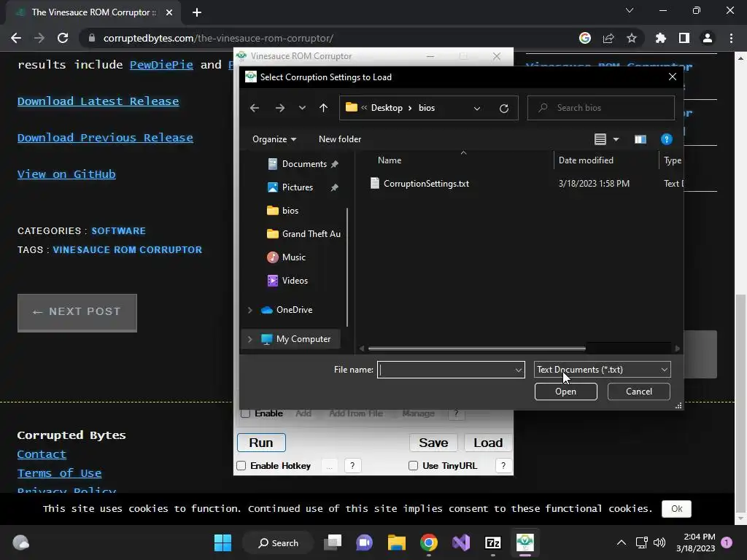Open help for Enable Hotkey

click(352, 466)
